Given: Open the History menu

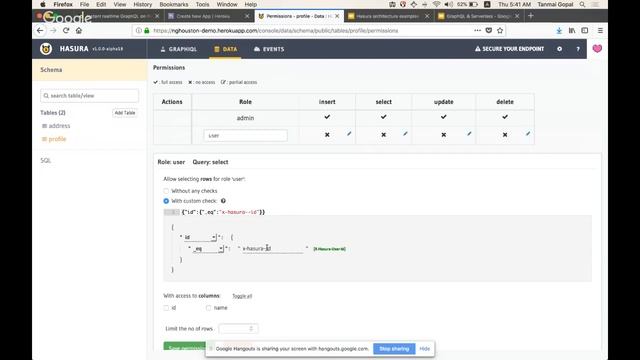Looking at the screenshot, I should (142, 4).
